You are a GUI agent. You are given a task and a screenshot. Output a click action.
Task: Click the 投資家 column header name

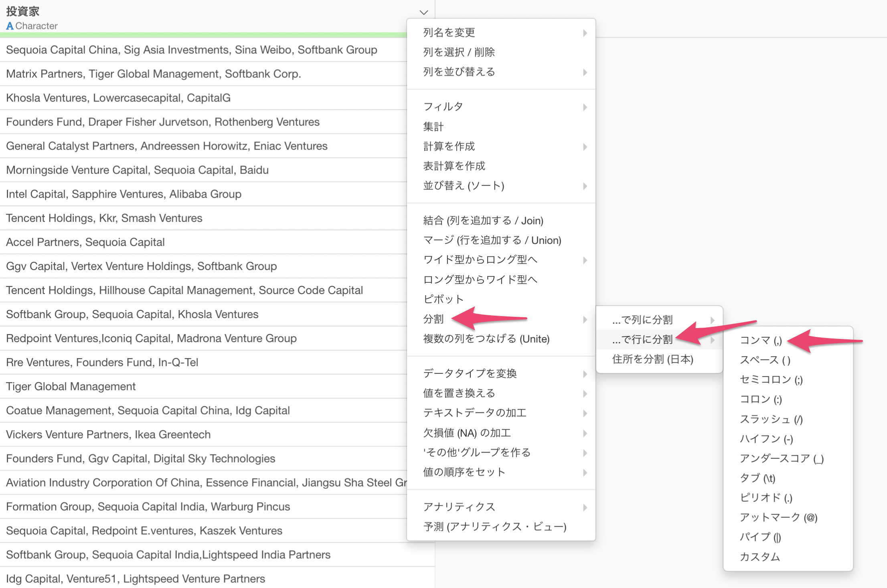tap(23, 11)
